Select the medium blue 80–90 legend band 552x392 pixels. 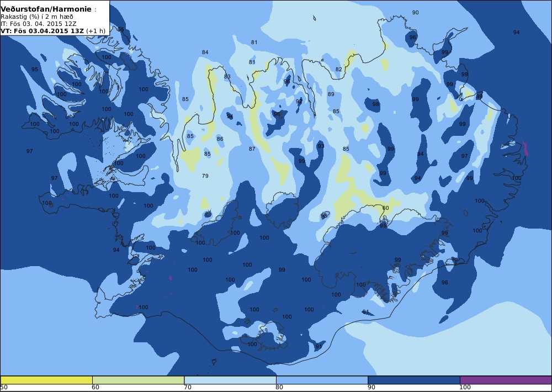(x=322, y=380)
